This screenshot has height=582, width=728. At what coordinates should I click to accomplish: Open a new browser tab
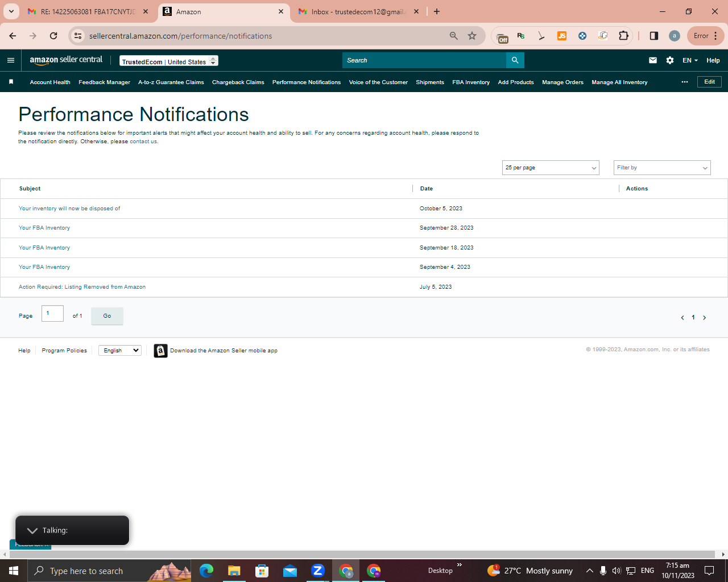pos(437,11)
